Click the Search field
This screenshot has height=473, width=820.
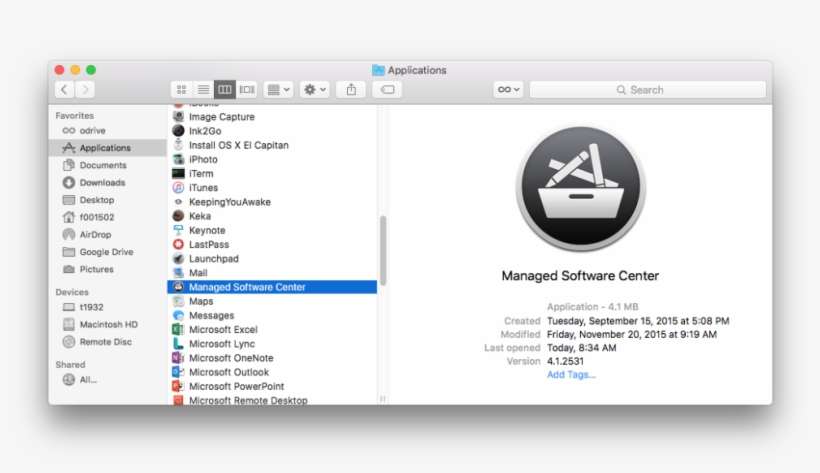click(647, 90)
